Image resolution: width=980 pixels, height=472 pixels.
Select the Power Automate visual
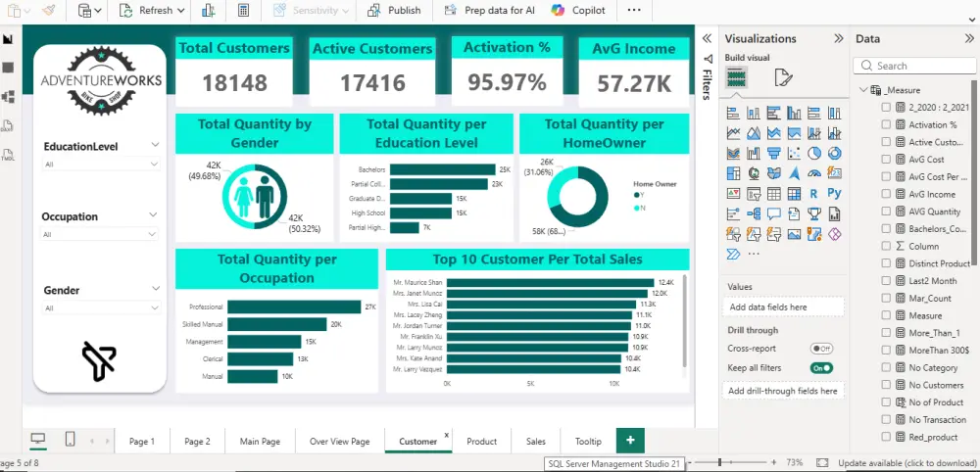click(734, 254)
